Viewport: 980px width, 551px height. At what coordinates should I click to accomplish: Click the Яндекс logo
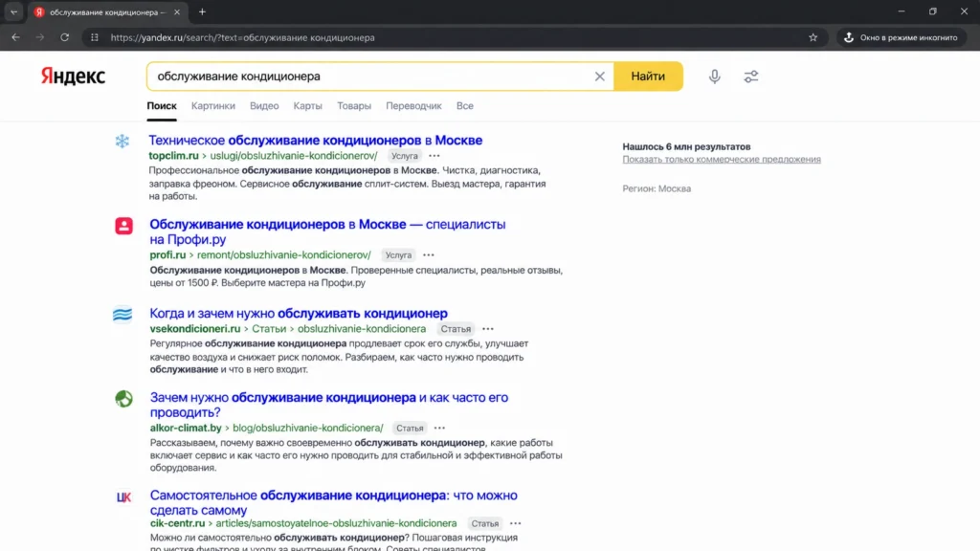(x=73, y=77)
